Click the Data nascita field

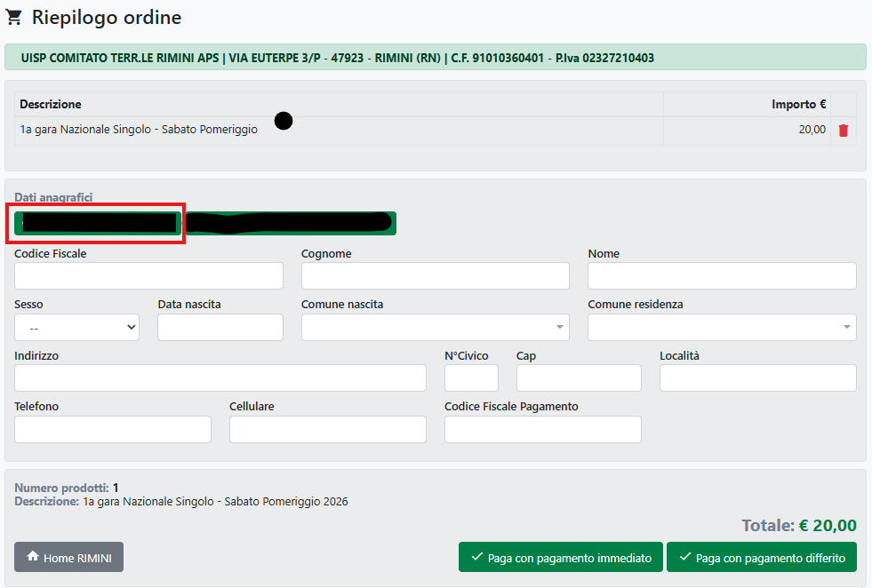click(x=220, y=327)
